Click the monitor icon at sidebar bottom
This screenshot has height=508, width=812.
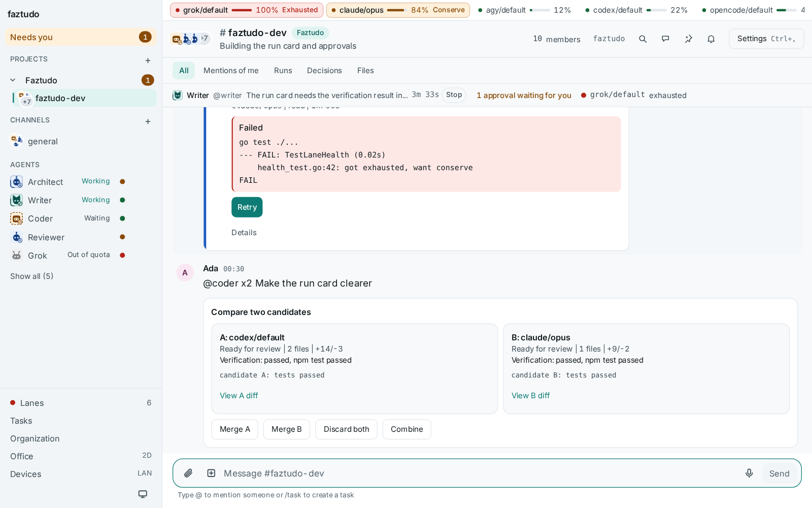coord(143,494)
